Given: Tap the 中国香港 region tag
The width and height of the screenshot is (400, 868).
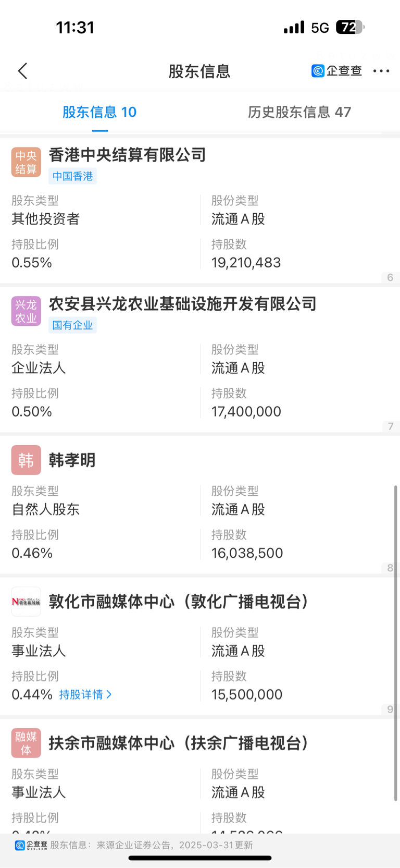Looking at the screenshot, I should 72,176.
